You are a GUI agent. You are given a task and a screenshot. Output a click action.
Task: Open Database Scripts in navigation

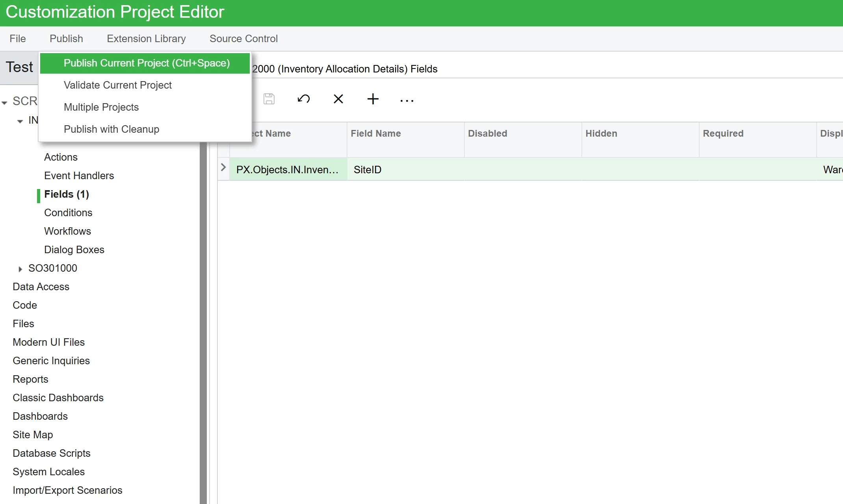[52, 453]
